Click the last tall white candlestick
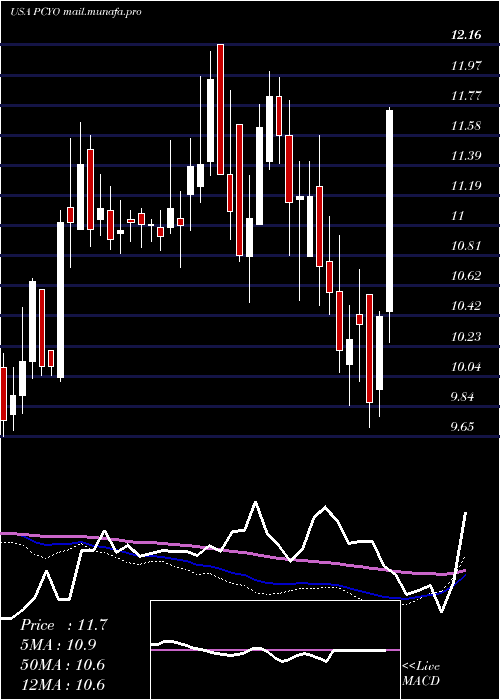This screenshot has height=700, width=500. tap(390, 211)
